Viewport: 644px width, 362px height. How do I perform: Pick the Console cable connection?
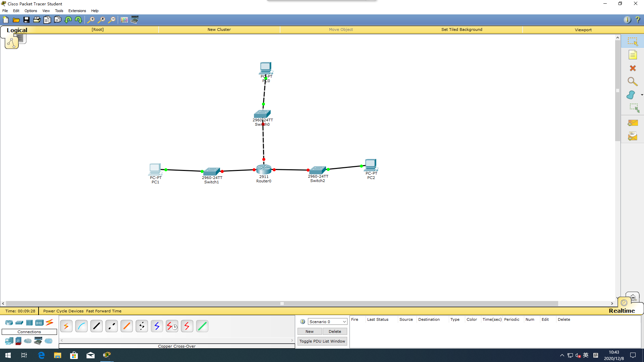click(x=81, y=326)
